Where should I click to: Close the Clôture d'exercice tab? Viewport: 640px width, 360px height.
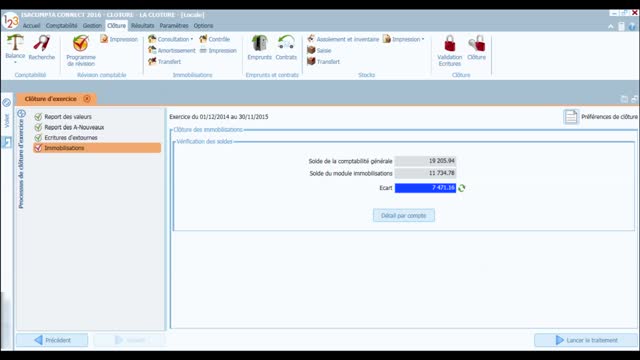[87, 99]
